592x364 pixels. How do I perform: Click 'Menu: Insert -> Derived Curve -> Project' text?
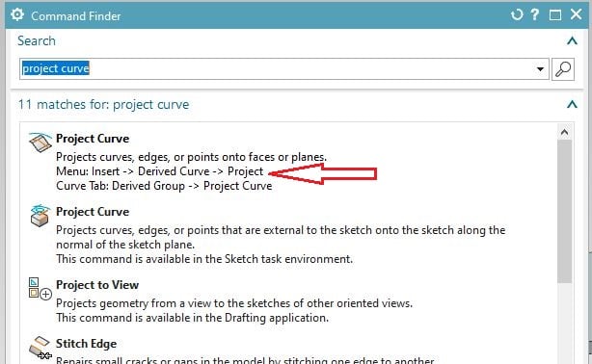tap(160, 171)
